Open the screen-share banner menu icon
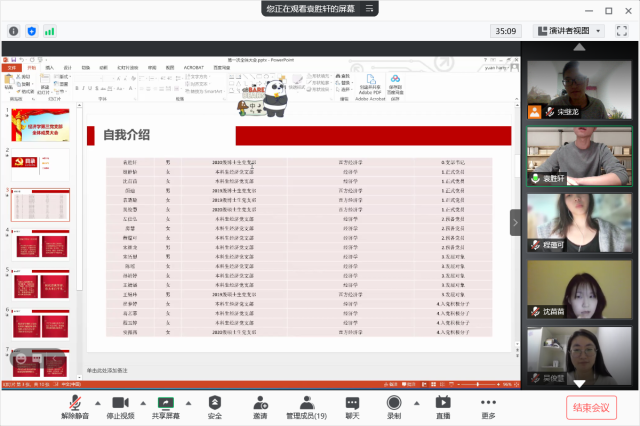Screen dimensions: 640x426 tap(370, 8)
